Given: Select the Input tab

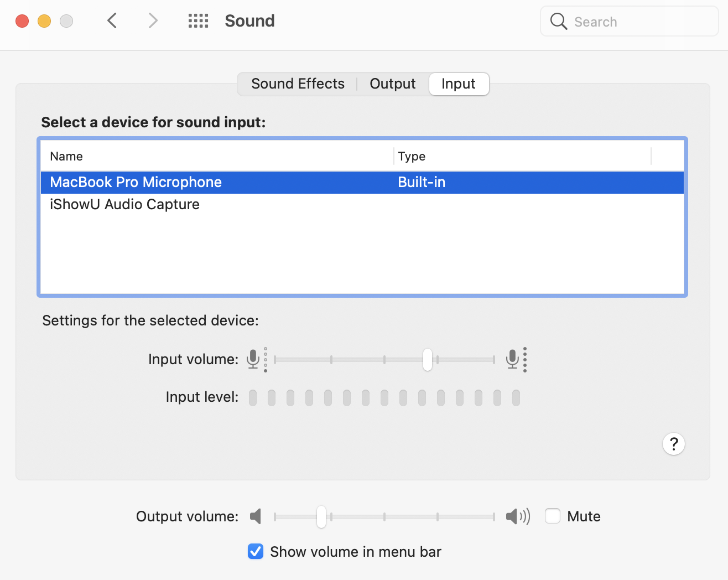Looking at the screenshot, I should [459, 84].
